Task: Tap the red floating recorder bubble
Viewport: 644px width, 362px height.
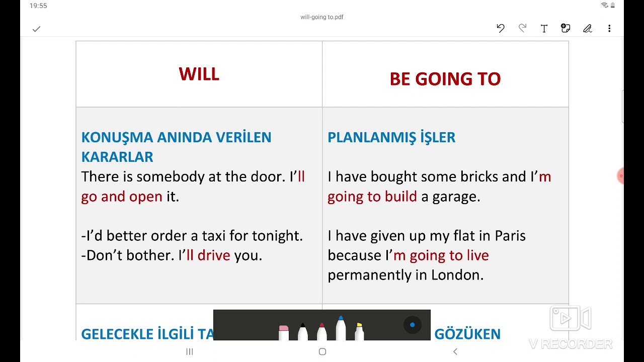Action: pos(621,176)
